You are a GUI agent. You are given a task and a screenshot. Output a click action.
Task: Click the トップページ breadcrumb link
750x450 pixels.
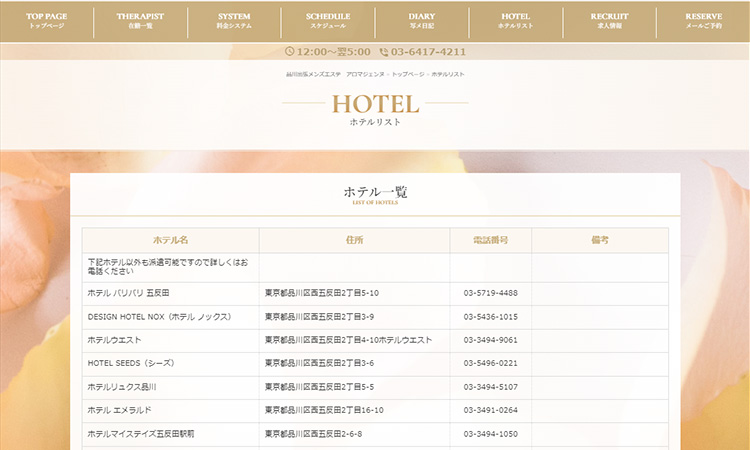(408, 75)
